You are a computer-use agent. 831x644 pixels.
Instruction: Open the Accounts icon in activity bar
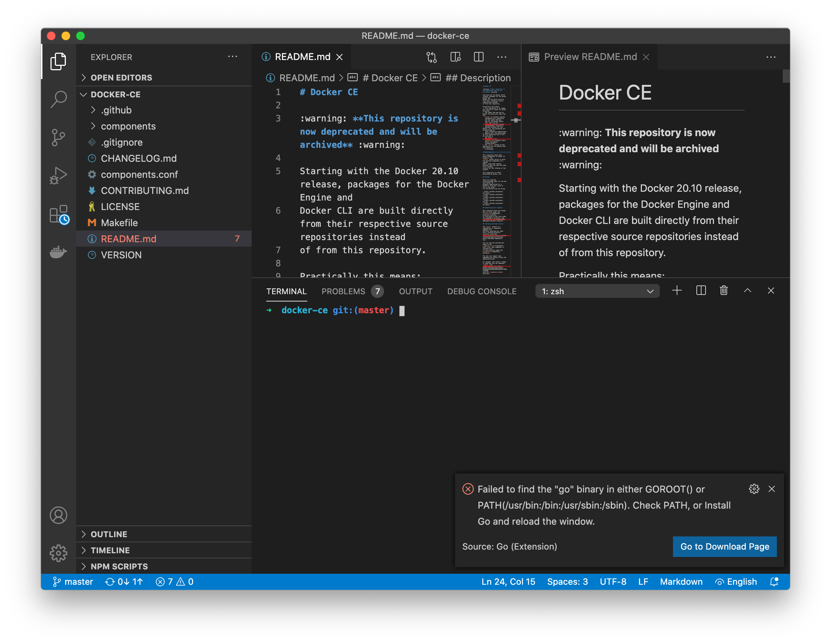[58, 515]
